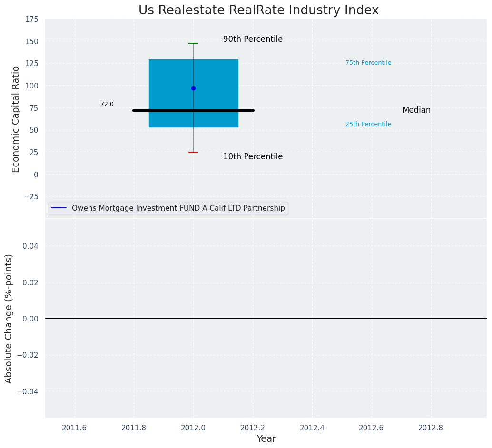Click the 'Economic Capital Ratio' y-axis label
Screen dimensions: 492x448
point(16,119)
